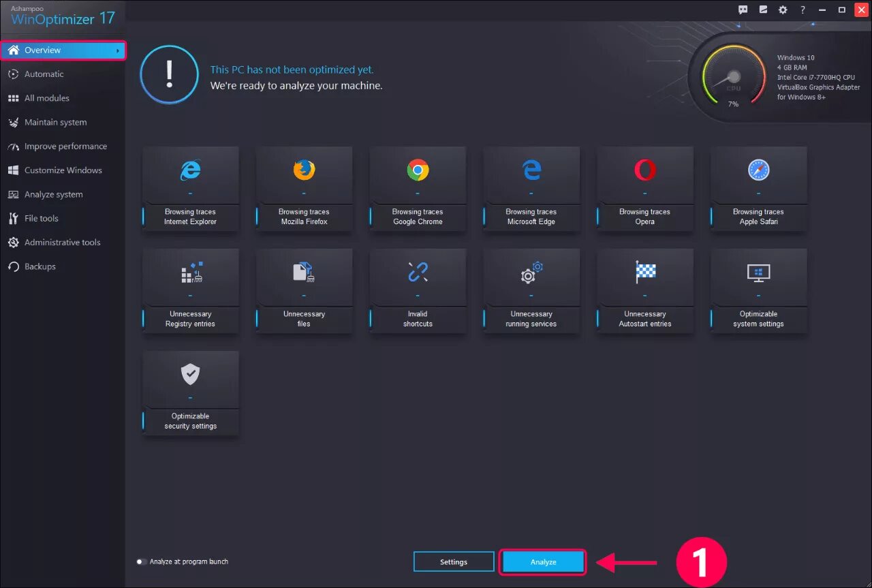Click the "Unnecessary Registry entries" label

coord(190,319)
